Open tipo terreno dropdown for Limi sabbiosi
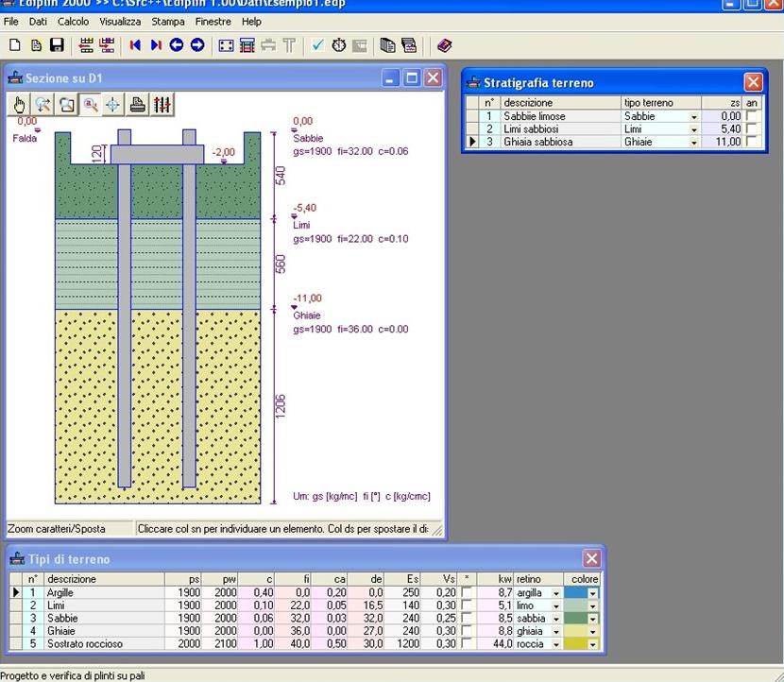 click(x=694, y=129)
